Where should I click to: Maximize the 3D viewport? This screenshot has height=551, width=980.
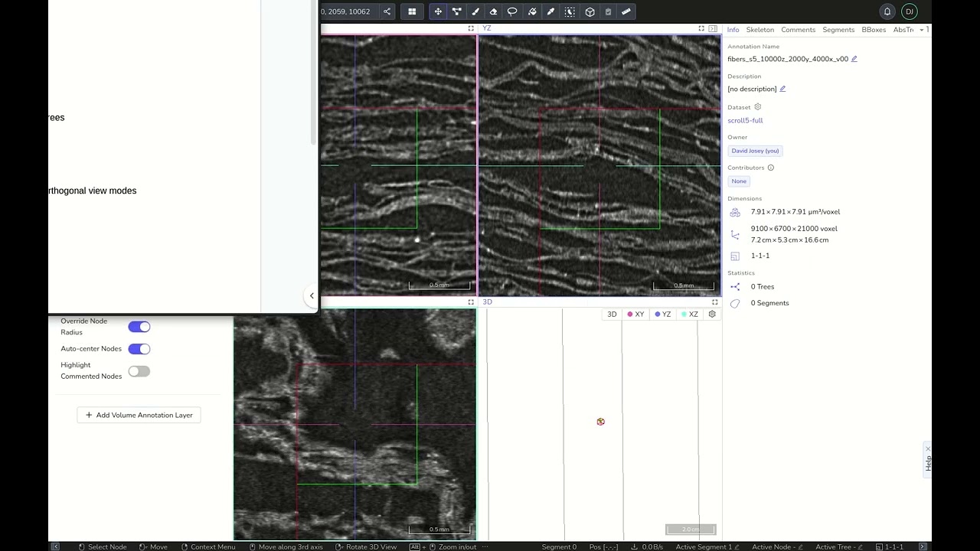(715, 302)
